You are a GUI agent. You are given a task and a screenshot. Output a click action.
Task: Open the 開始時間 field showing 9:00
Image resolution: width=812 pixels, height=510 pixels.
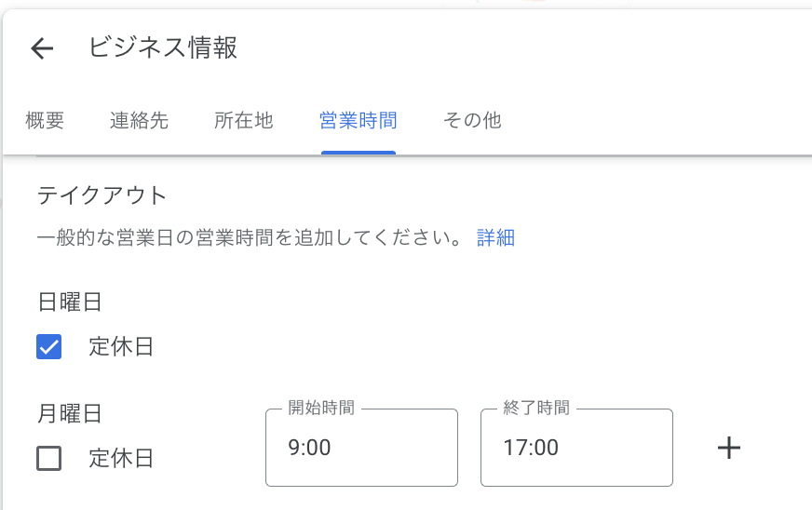361,448
